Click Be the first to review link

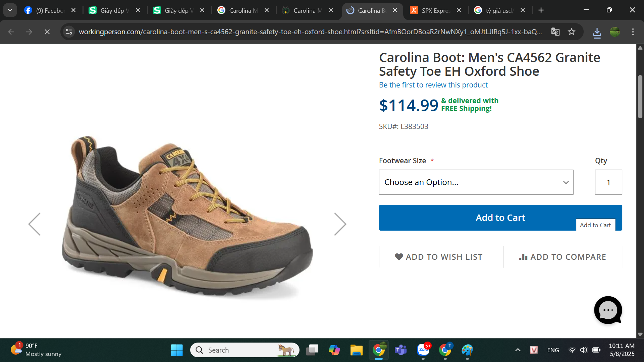(433, 85)
